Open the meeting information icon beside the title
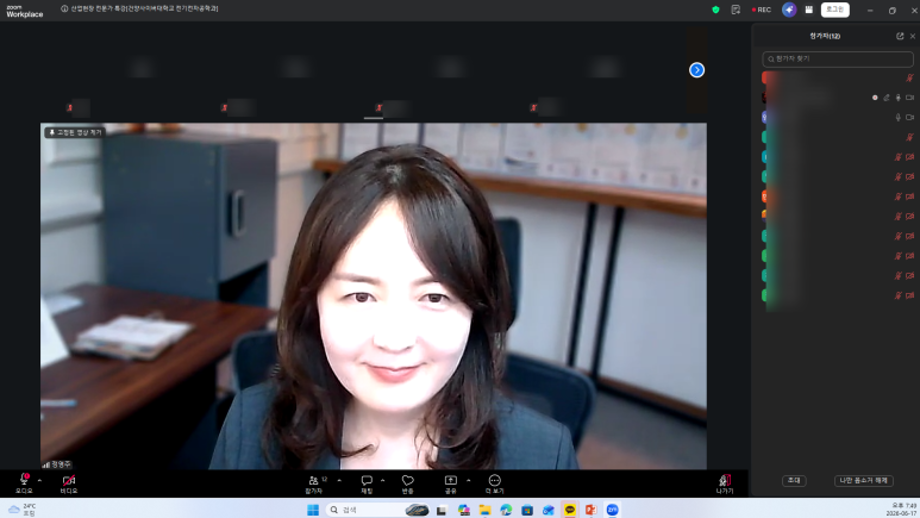 [x=65, y=9]
